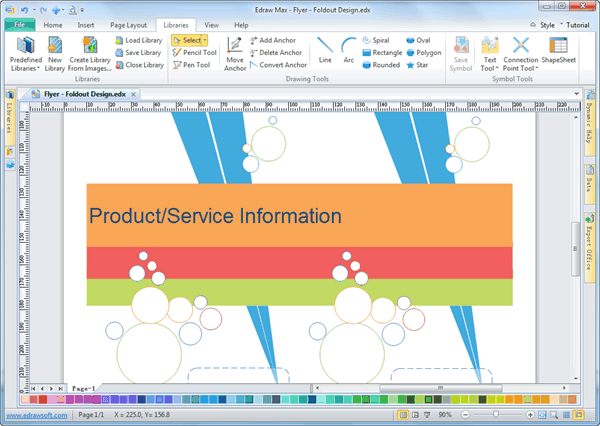
Task: Select the Line drawing tool
Action: coord(325,50)
